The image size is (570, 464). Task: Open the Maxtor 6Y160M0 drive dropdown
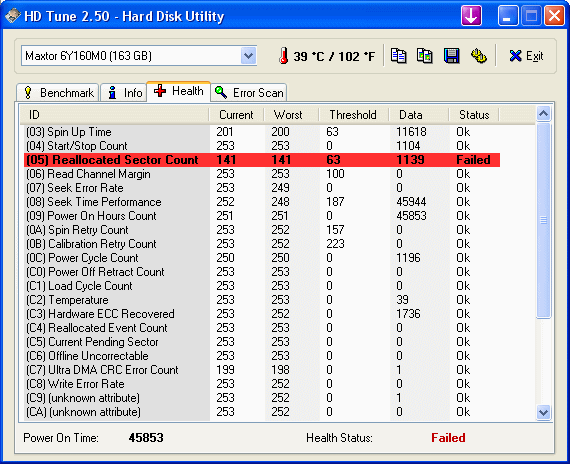pyautogui.click(x=139, y=56)
